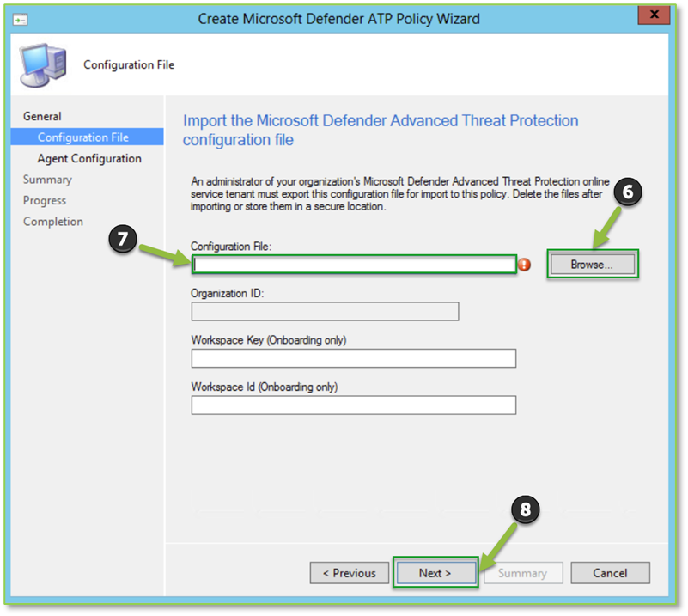Click the Next > button
The width and height of the screenshot is (688, 616).
coord(435,573)
